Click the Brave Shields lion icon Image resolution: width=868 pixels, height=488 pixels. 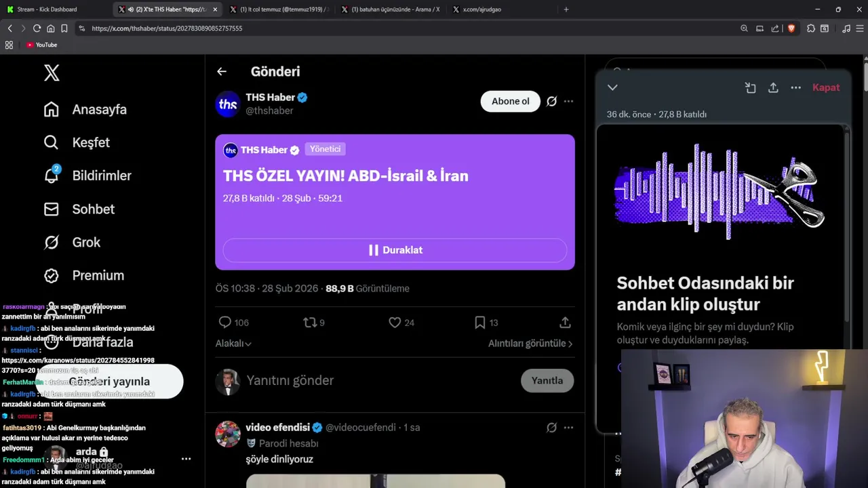click(x=791, y=28)
